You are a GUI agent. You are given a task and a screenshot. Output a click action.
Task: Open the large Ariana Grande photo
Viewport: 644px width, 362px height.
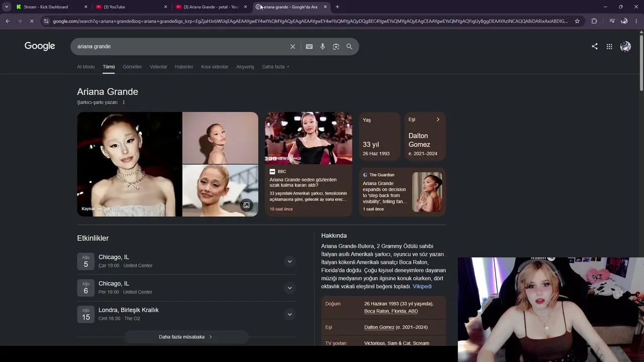(129, 164)
